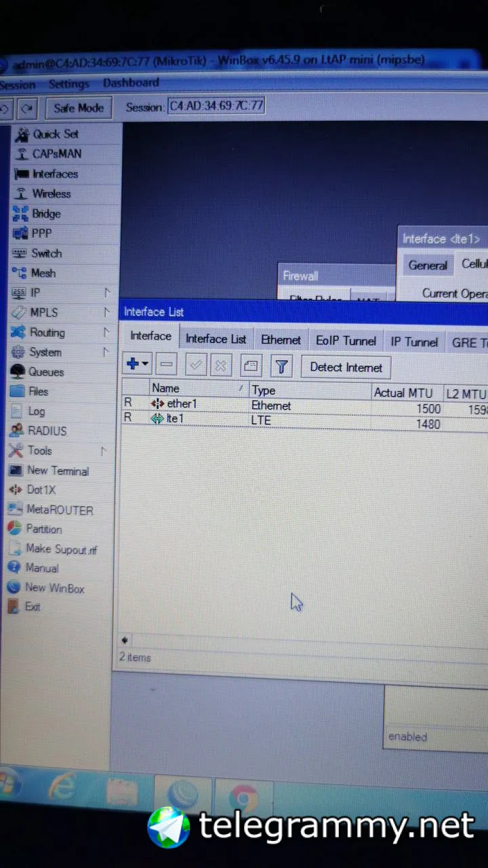The height and width of the screenshot is (868, 488).
Task: Click the redo arrow button in the top toolbar
Action: pos(28,108)
